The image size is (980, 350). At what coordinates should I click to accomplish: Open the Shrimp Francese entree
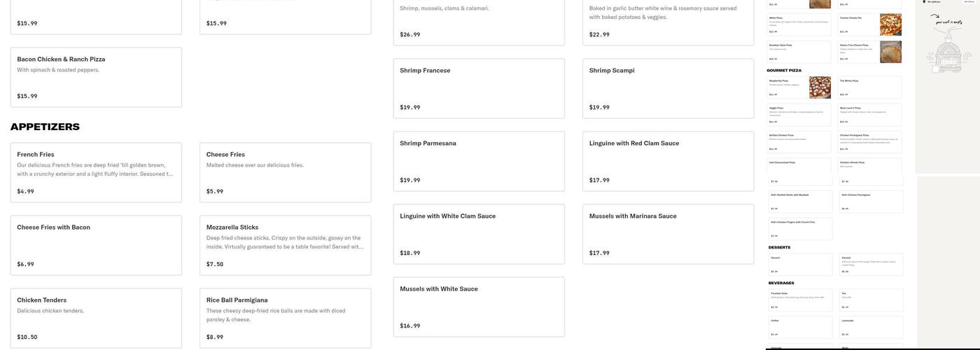click(x=479, y=88)
